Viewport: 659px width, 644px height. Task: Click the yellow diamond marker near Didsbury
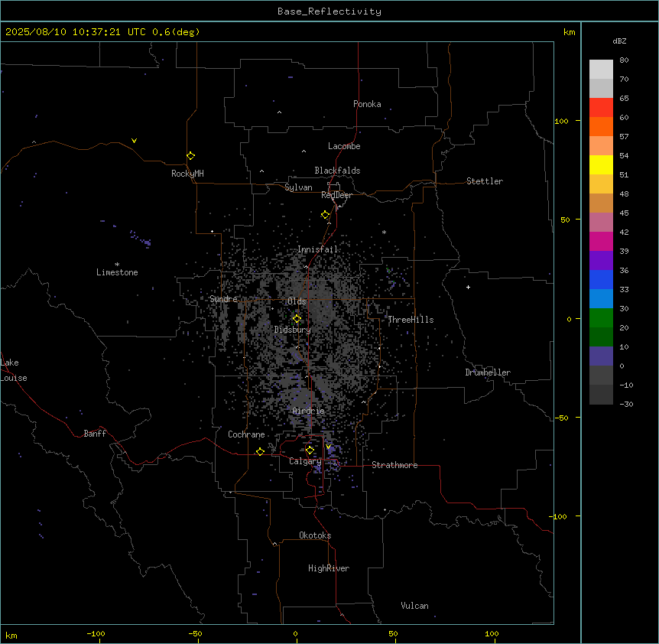[x=297, y=319]
